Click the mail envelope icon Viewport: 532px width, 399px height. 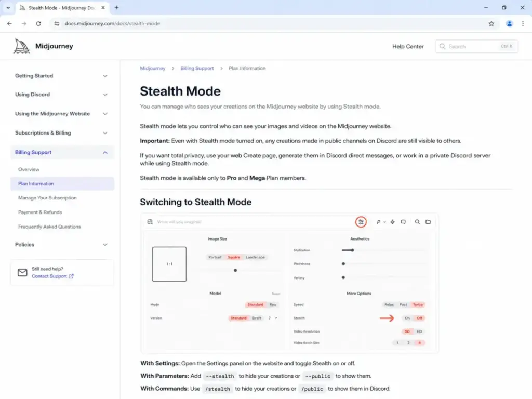(22, 272)
